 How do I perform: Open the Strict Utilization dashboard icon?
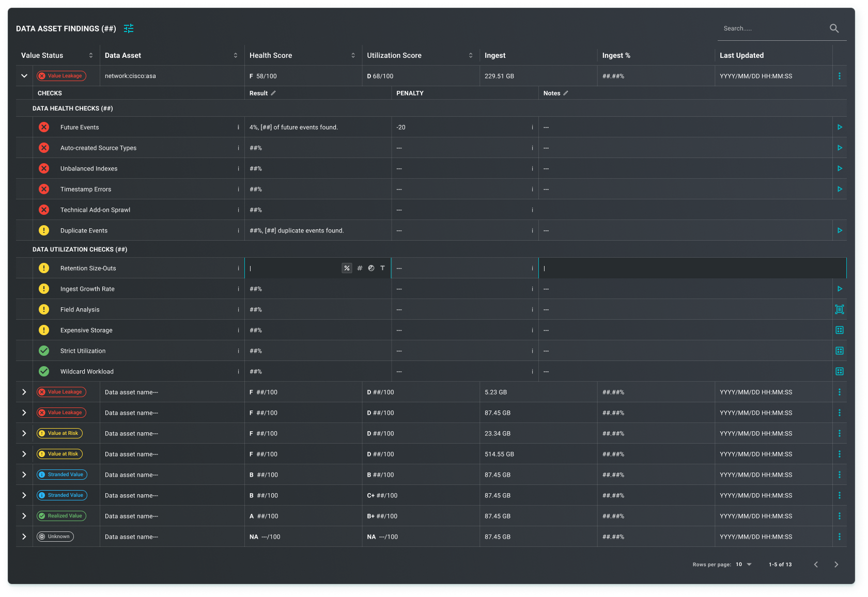coord(840,351)
